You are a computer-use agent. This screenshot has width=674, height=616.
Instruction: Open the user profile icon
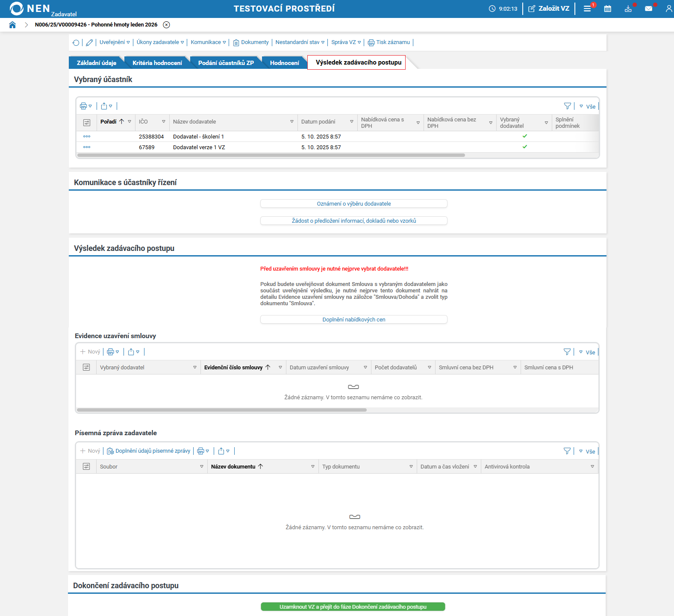pos(669,9)
